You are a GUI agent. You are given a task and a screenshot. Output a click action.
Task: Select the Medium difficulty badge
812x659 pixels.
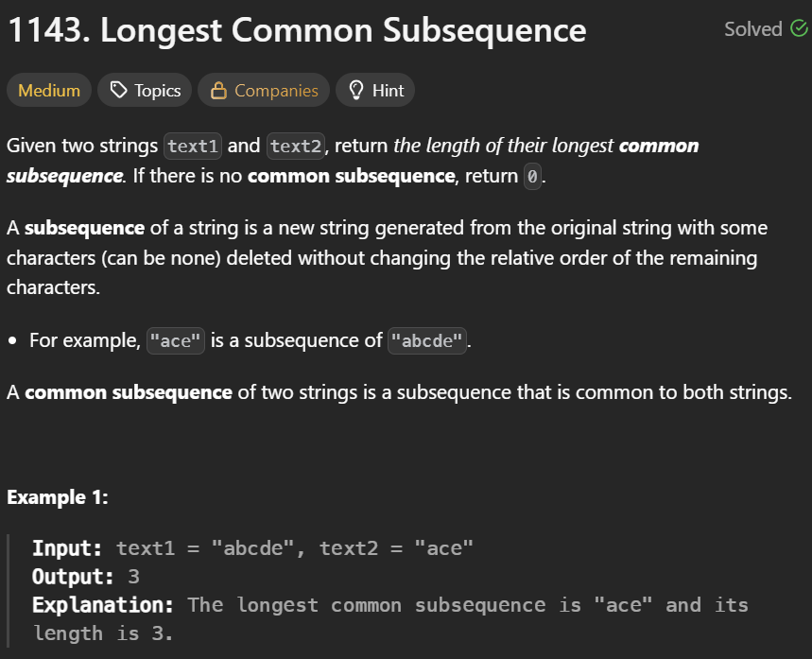point(49,90)
